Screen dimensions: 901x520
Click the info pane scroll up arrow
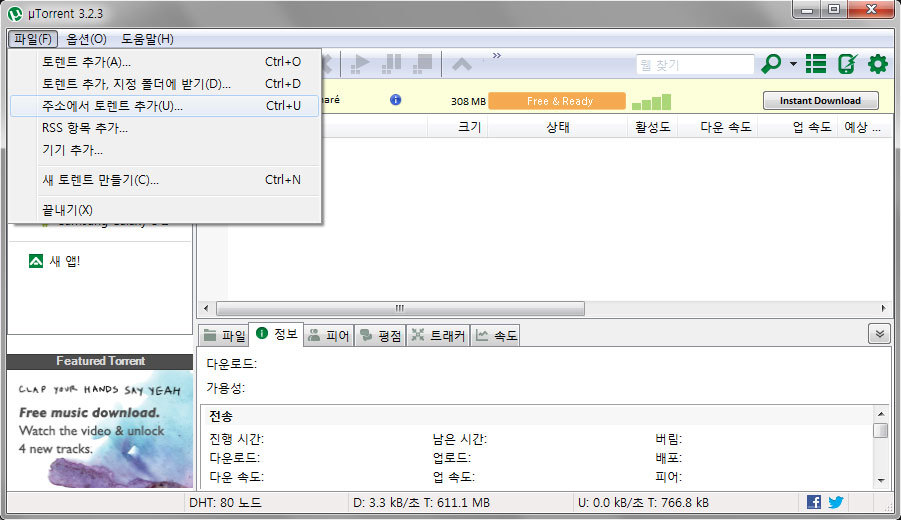pyautogui.click(x=881, y=413)
